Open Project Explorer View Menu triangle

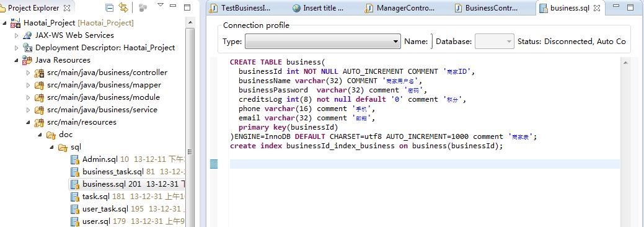click(x=161, y=6)
